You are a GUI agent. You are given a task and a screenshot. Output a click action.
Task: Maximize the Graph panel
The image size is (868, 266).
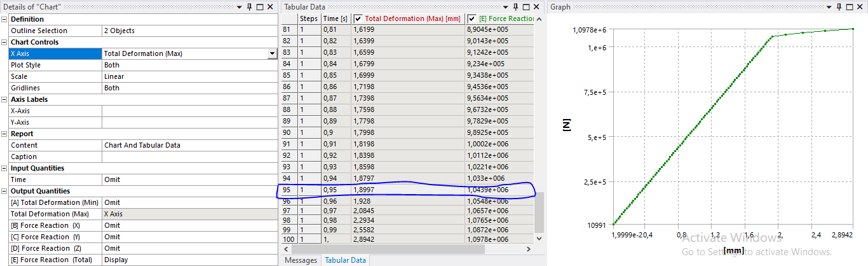(x=849, y=6)
